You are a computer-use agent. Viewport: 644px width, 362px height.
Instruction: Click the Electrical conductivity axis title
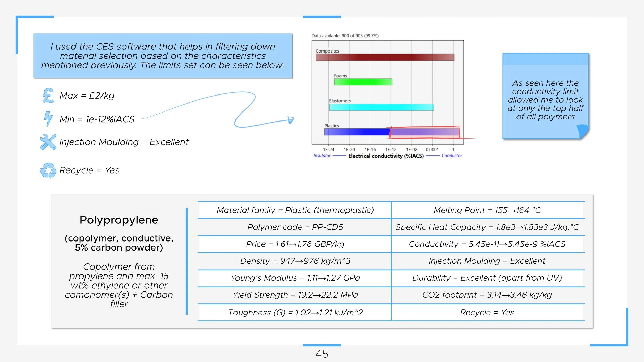pyautogui.click(x=386, y=156)
